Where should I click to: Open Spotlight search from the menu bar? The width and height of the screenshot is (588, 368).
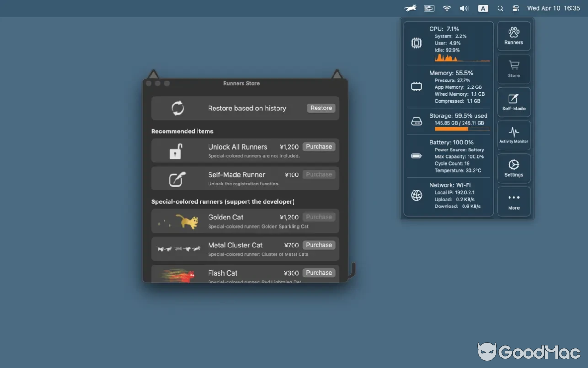pos(500,8)
